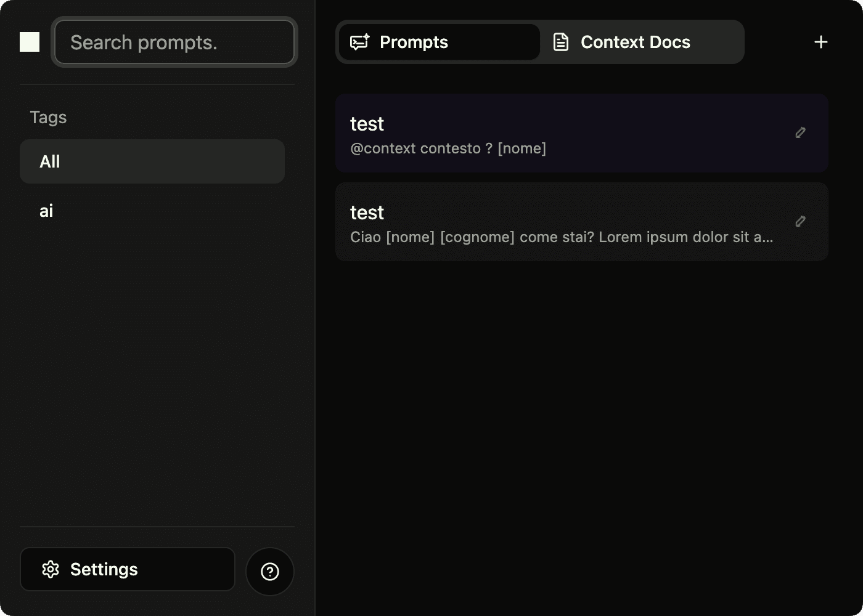This screenshot has height=616, width=863.
Task: Click the "@context contesto ? [nome]" description text
Action: 448,148
